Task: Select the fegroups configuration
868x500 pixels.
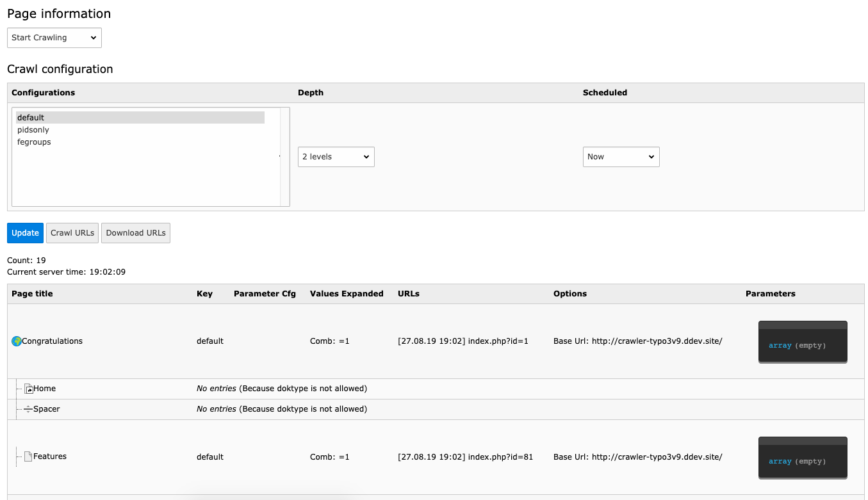Action: tap(34, 142)
